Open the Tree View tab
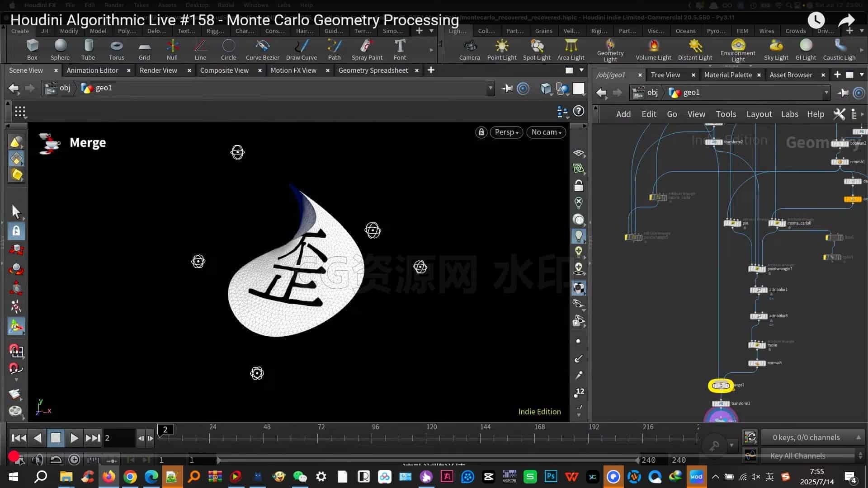Viewport: 868px width, 488px height. click(665, 75)
